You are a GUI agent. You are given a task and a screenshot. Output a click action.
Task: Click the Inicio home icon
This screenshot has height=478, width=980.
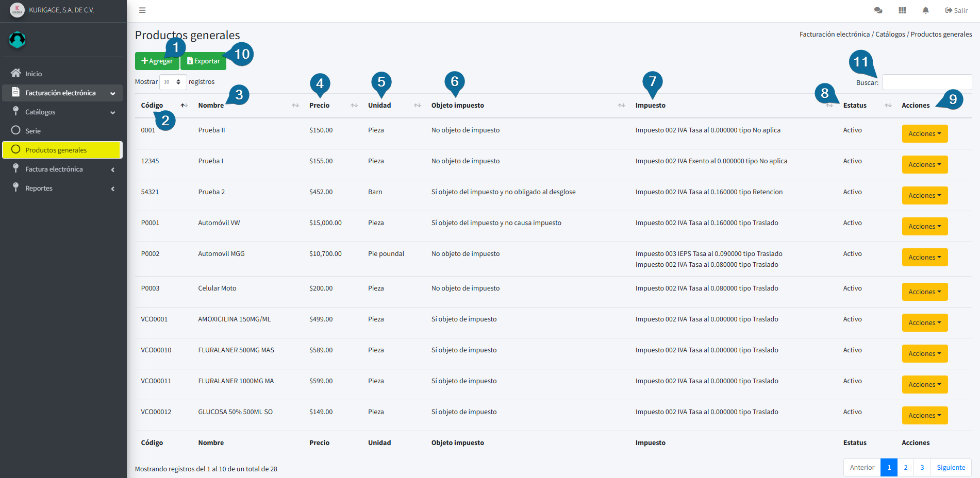(x=16, y=73)
